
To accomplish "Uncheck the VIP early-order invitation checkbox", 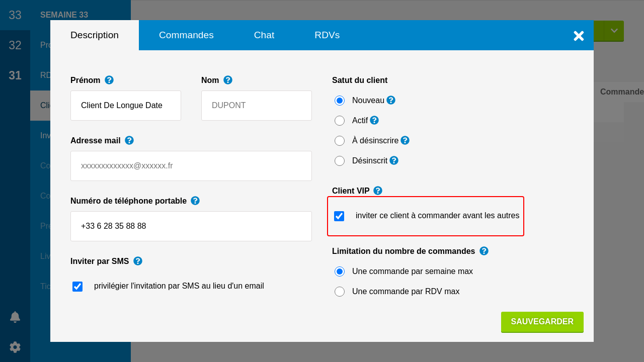I will click(x=339, y=216).
